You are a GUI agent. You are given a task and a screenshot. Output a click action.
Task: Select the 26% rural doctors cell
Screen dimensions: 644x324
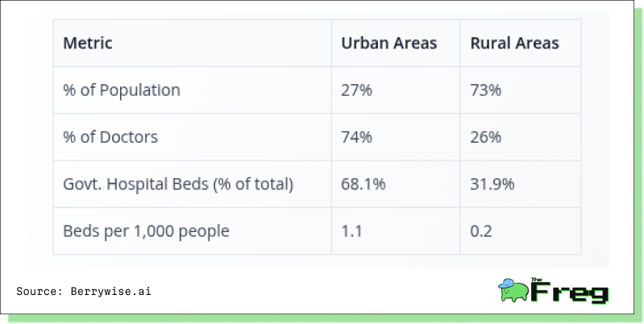[x=485, y=137]
